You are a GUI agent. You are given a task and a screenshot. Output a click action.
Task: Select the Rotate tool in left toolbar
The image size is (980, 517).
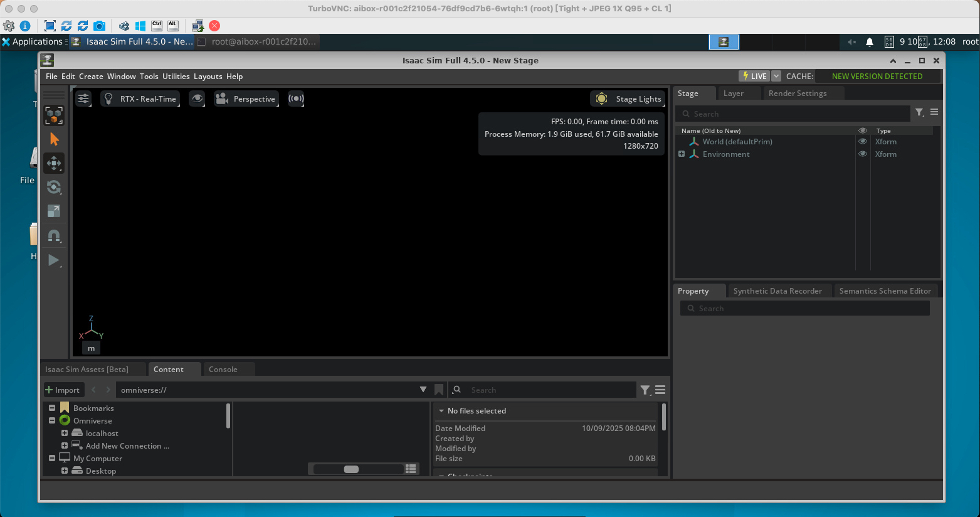point(54,187)
